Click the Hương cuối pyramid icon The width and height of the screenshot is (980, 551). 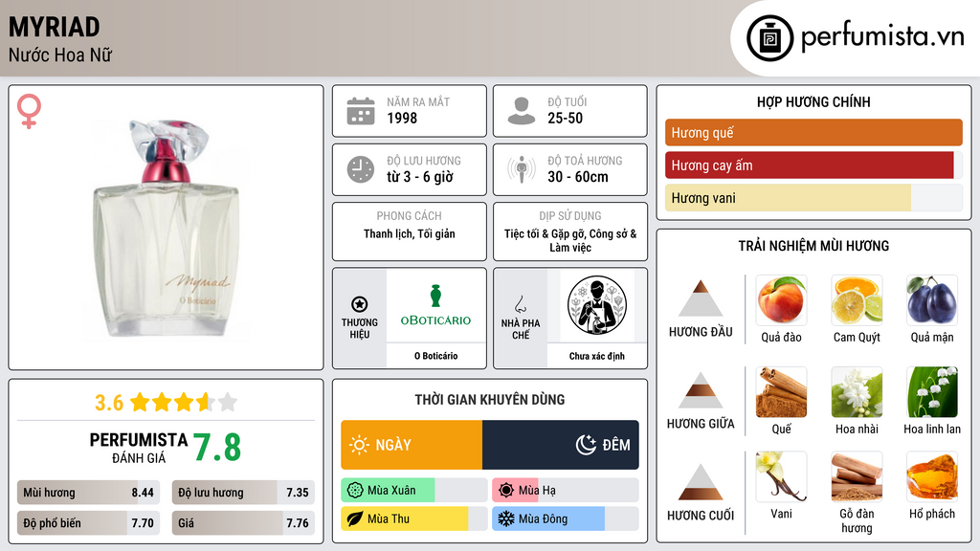pos(701,482)
